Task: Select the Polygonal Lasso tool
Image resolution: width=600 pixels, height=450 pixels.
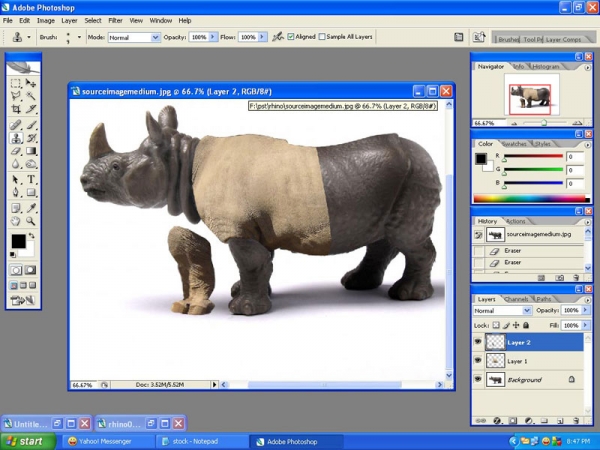Action: (16, 96)
